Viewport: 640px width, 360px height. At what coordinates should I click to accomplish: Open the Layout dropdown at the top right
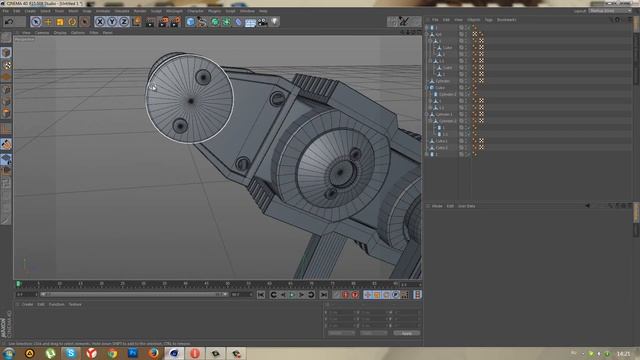point(610,11)
